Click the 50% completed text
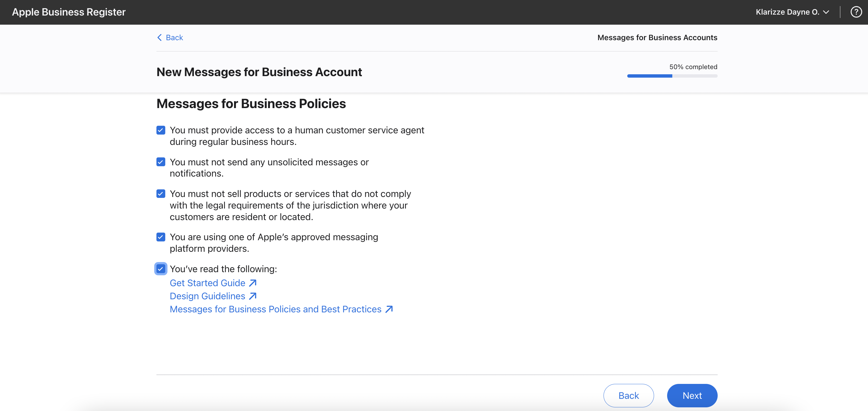 [x=693, y=67]
